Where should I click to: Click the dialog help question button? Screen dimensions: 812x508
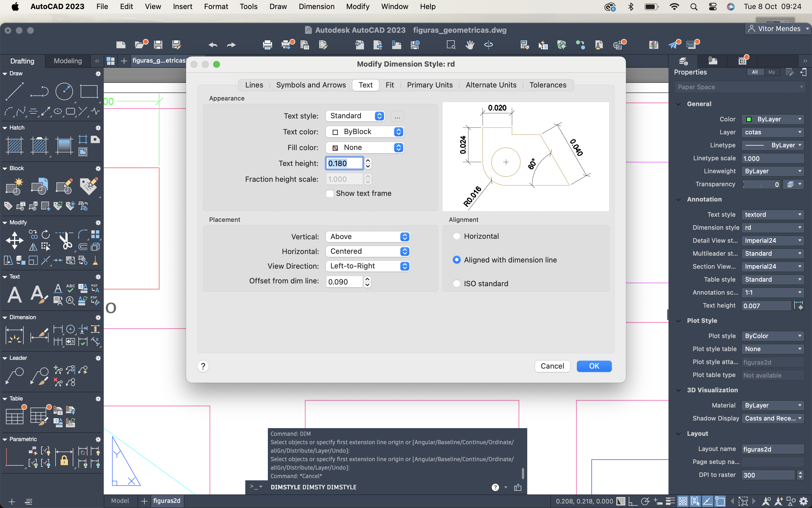click(x=203, y=366)
